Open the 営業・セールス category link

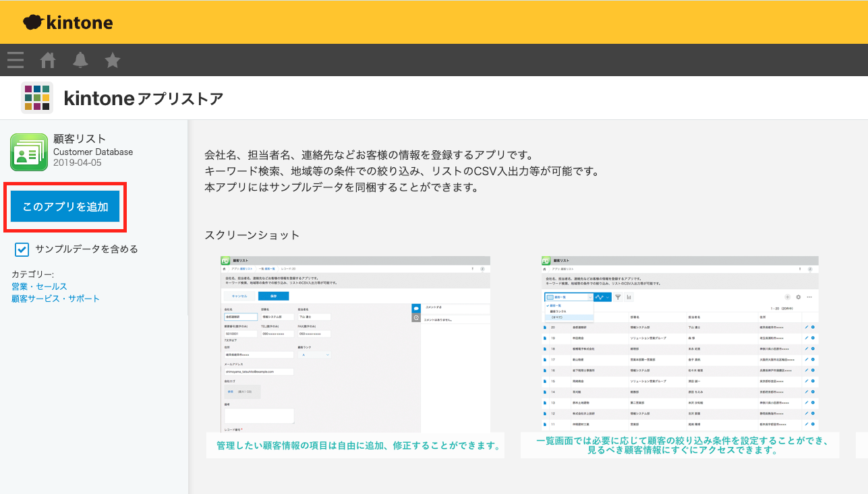pos(39,286)
